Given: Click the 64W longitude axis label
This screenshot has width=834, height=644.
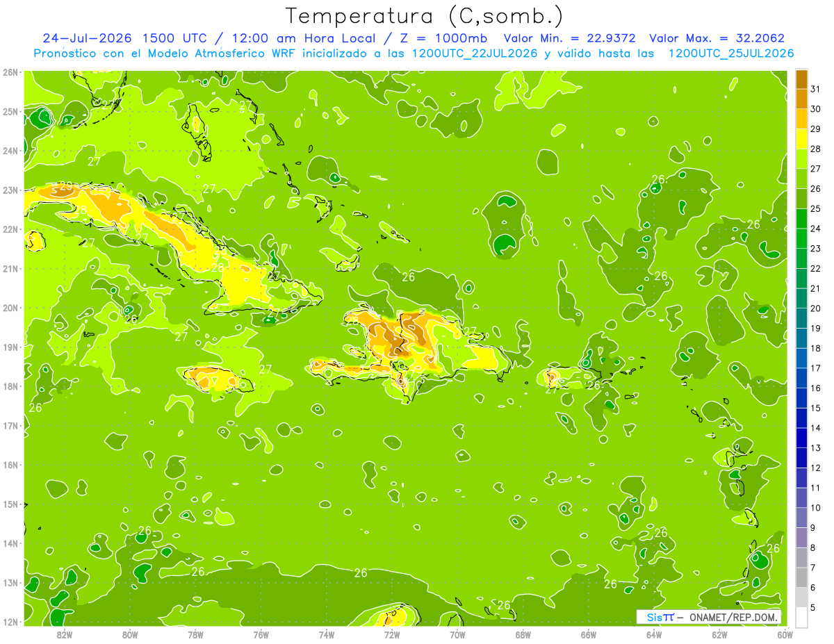Looking at the screenshot, I should (x=654, y=634).
